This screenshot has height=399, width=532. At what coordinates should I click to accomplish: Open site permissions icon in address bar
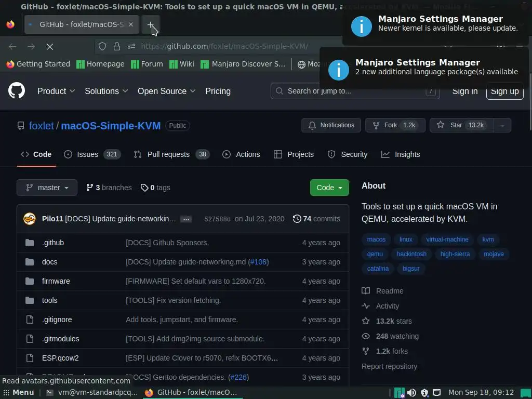(x=131, y=46)
